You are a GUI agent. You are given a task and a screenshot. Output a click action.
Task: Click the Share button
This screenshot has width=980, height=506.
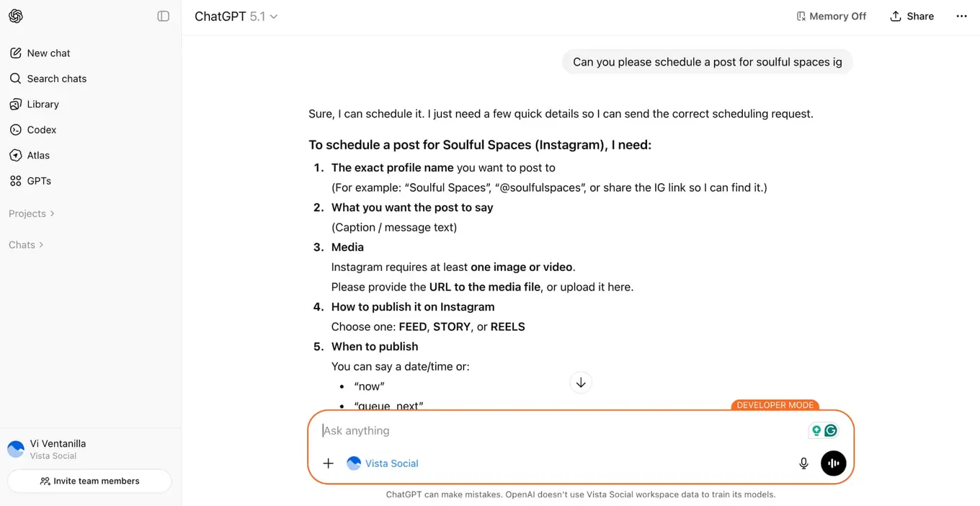point(912,15)
